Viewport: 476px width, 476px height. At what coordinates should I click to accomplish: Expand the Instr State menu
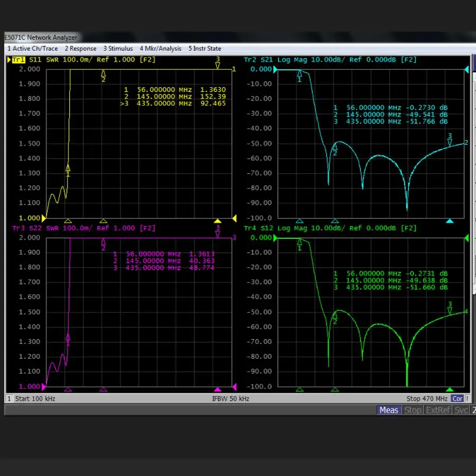[x=205, y=49]
